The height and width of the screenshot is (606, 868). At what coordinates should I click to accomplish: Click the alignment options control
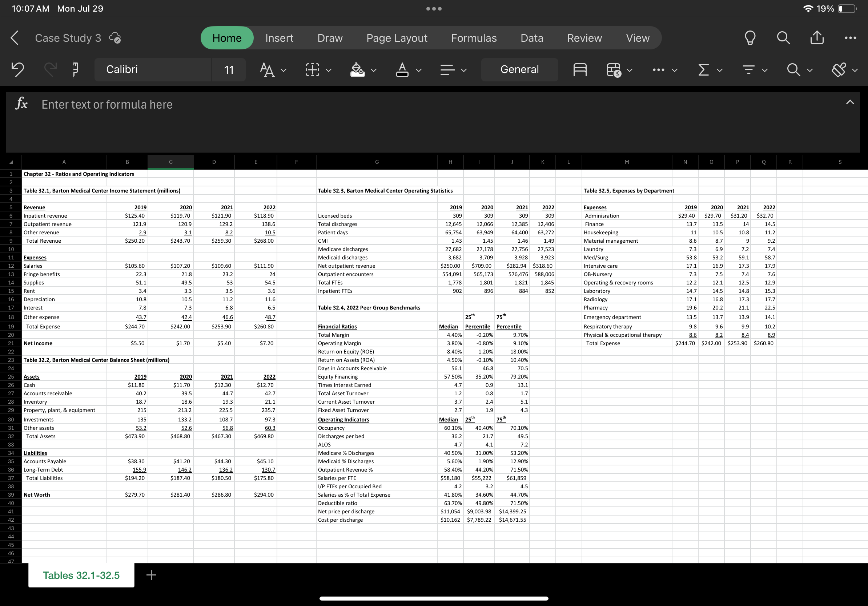point(453,69)
